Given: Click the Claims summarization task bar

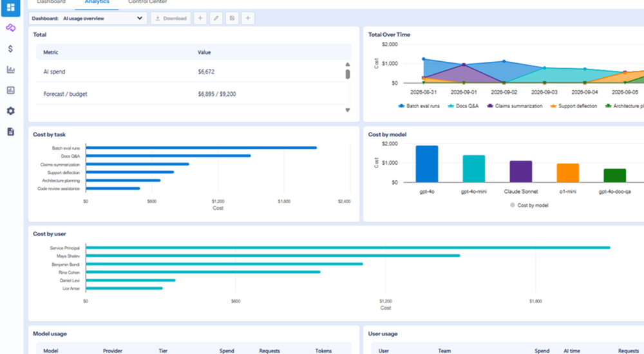Looking at the screenshot, I should 138,164.
